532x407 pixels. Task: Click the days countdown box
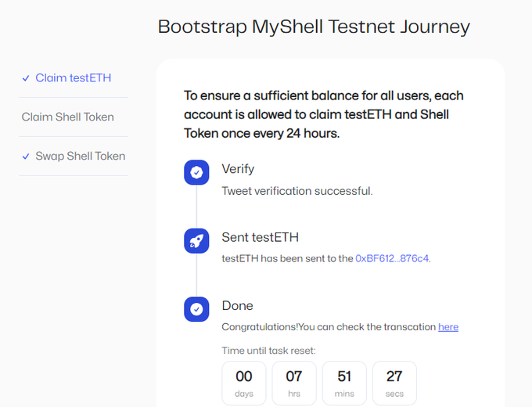[244, 383]
